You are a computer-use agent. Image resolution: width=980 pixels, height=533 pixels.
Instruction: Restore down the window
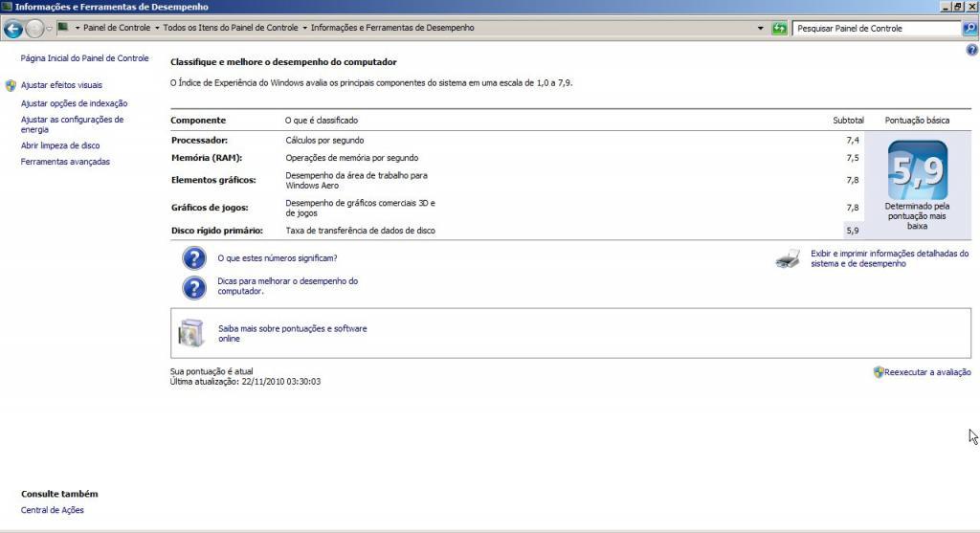click(x=957, y=7)
